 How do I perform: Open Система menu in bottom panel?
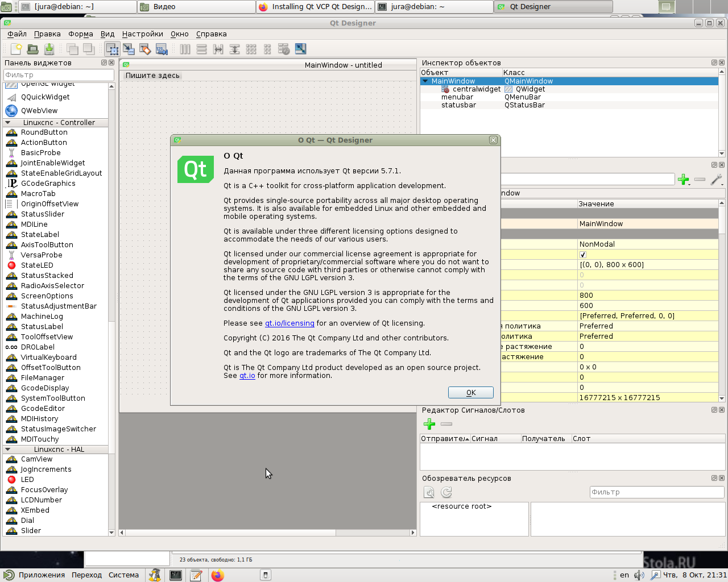tap(123, 575)
